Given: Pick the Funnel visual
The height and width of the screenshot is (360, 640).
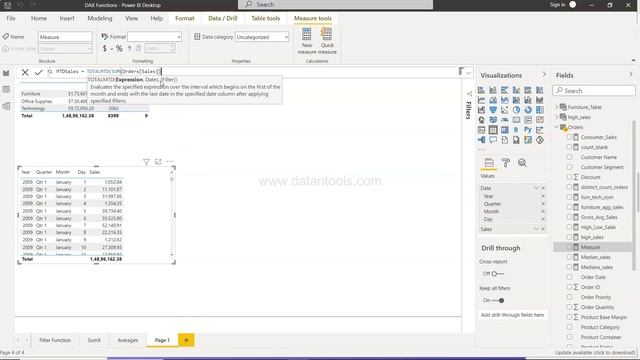Looking at the screenshot, I should (493, 110).
